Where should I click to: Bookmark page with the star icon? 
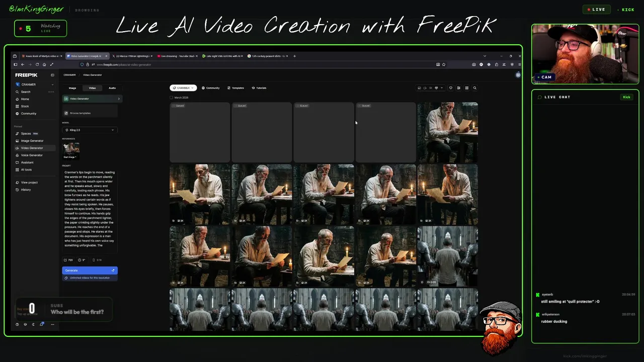click(444, 64)
